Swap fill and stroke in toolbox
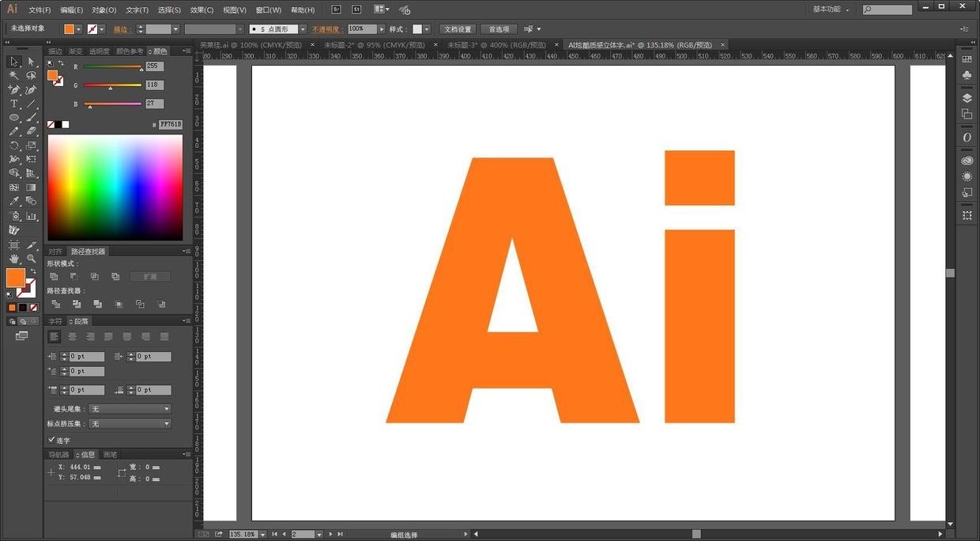Viewport: 980px width, 541px height. pos(33,271)
